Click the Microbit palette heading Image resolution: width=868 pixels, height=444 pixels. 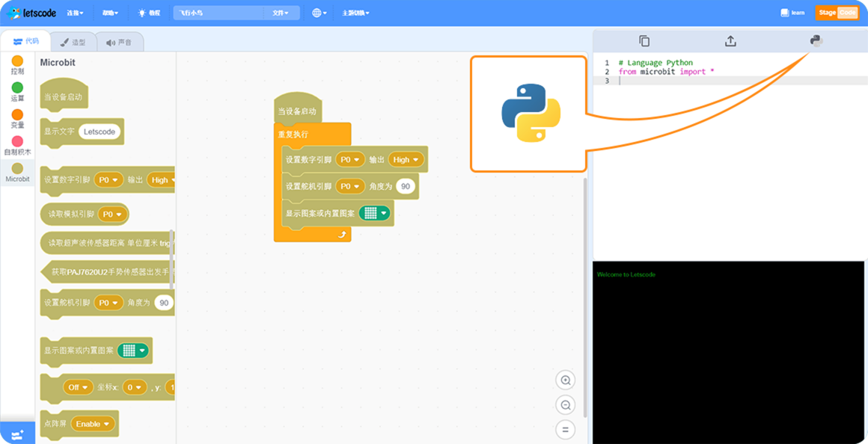[58, 63]
